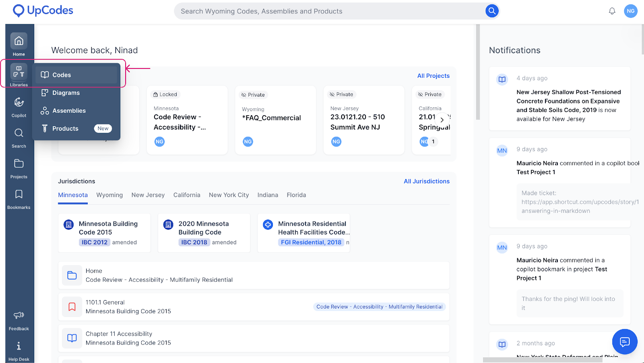Click book icon on Chapter 11 Accessibility
The image size is (644, 363).
(x=72, y=338)
